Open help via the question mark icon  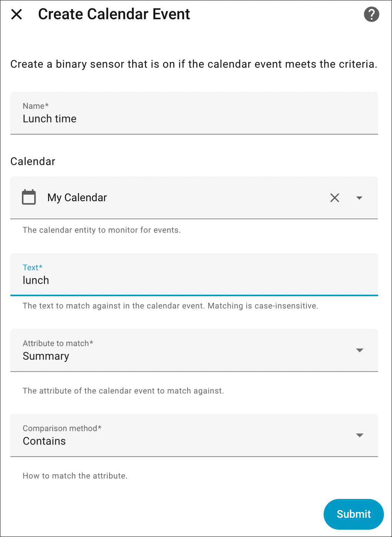371,15
